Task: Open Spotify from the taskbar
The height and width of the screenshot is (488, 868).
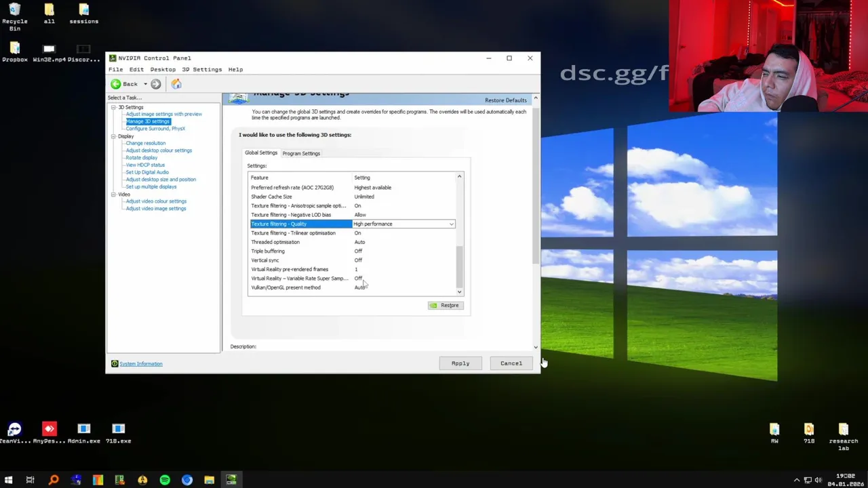Action: (165, 480)
